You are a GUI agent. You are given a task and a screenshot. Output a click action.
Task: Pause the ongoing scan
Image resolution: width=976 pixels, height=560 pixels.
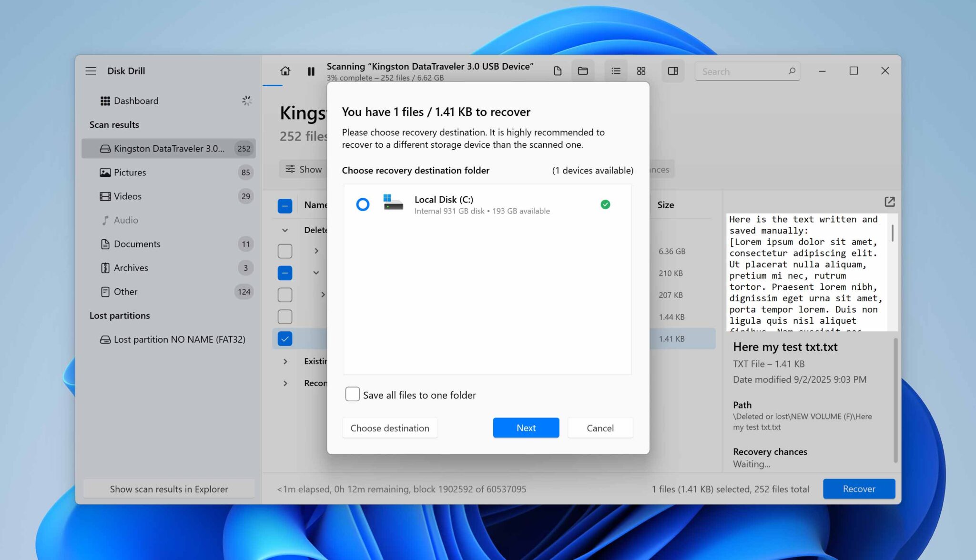coord(311,71)
